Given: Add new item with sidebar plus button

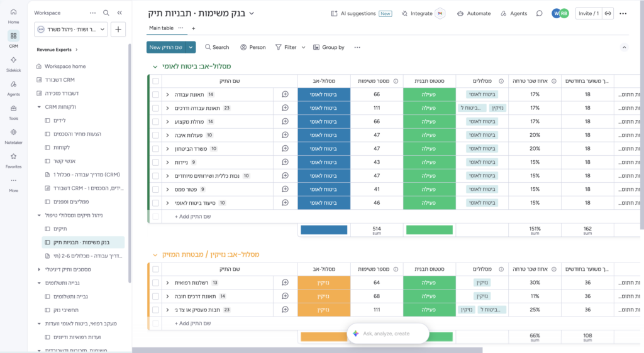Looking at the screenshot, I should [118, 29].
